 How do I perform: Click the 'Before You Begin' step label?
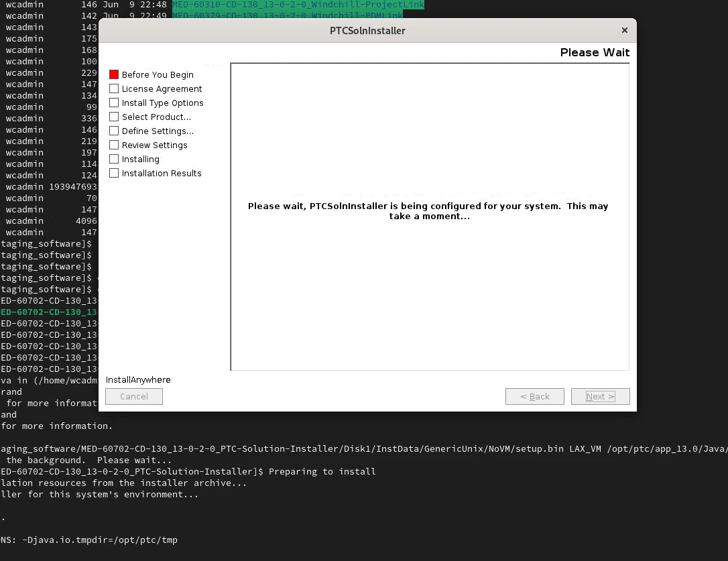coord(158,75)
